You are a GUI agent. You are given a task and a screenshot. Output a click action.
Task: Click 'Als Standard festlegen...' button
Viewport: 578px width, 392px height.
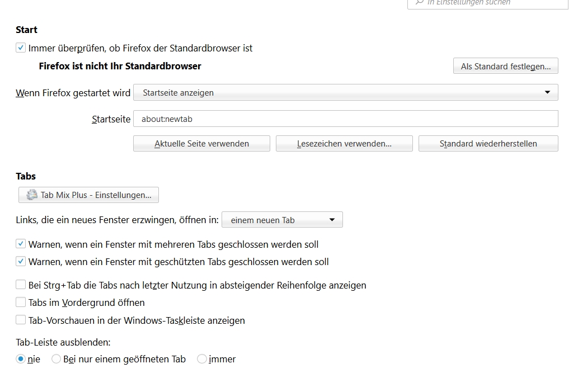click(x=505, y=66)
